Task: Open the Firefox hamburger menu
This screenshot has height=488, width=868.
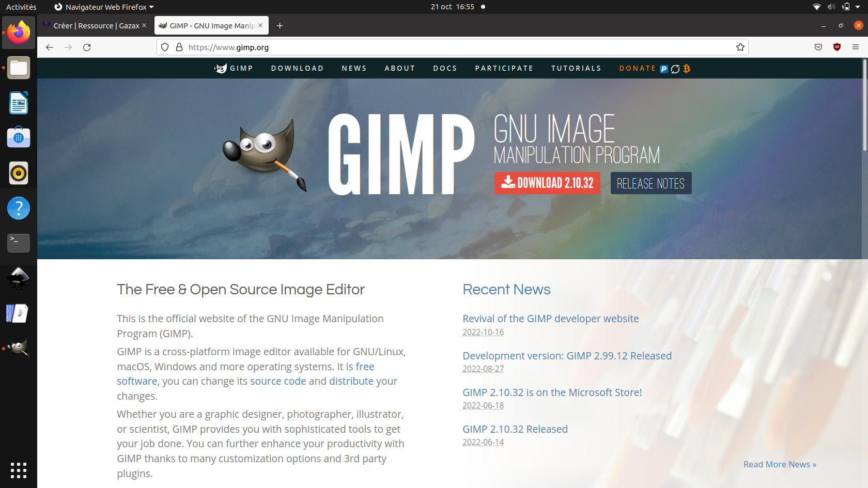Action: (x=856, y=48)
